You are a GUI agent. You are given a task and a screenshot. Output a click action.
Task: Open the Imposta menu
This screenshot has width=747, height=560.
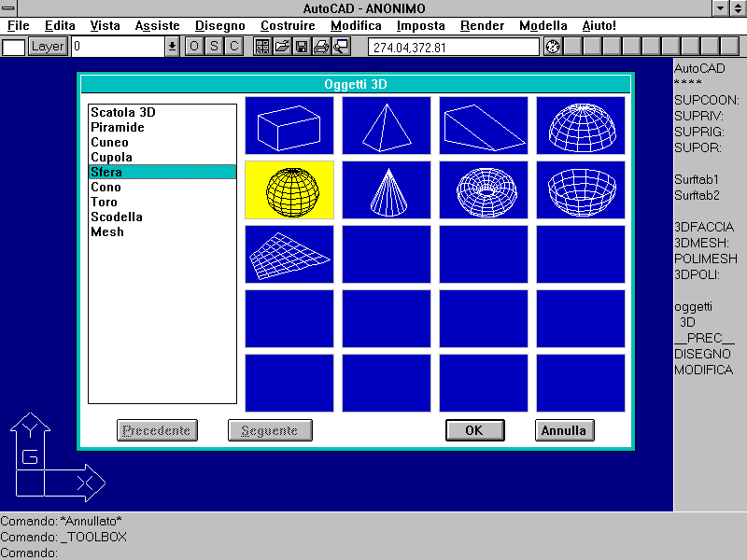coord(421,26)
